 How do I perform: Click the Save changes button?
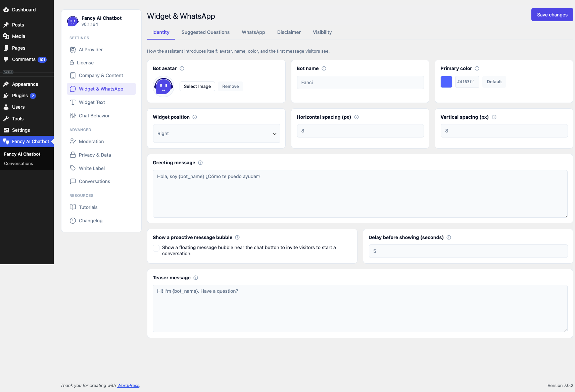coord(552,15)
